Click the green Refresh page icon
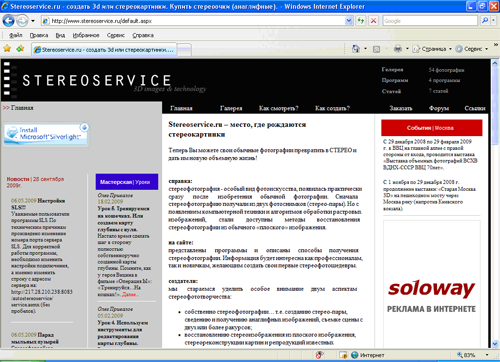 point(361,21)
